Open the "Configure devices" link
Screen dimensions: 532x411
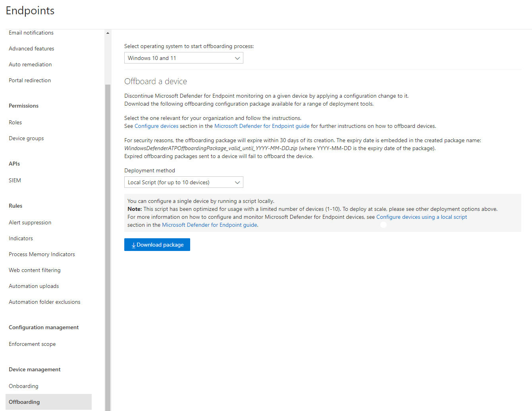[156, 125]
